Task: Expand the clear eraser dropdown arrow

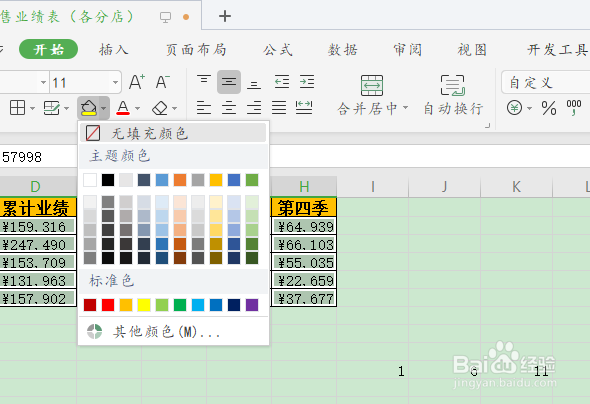Action: pos(174,108)
